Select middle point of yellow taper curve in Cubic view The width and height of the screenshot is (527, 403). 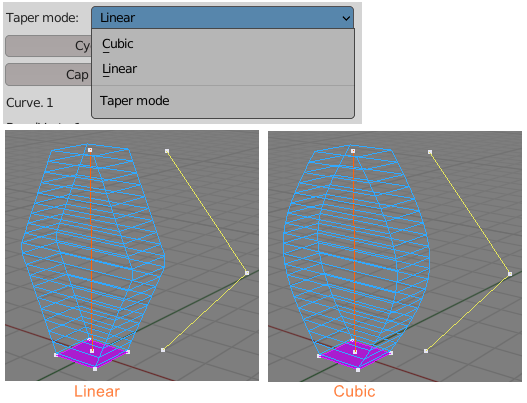[x=510, y=274]
